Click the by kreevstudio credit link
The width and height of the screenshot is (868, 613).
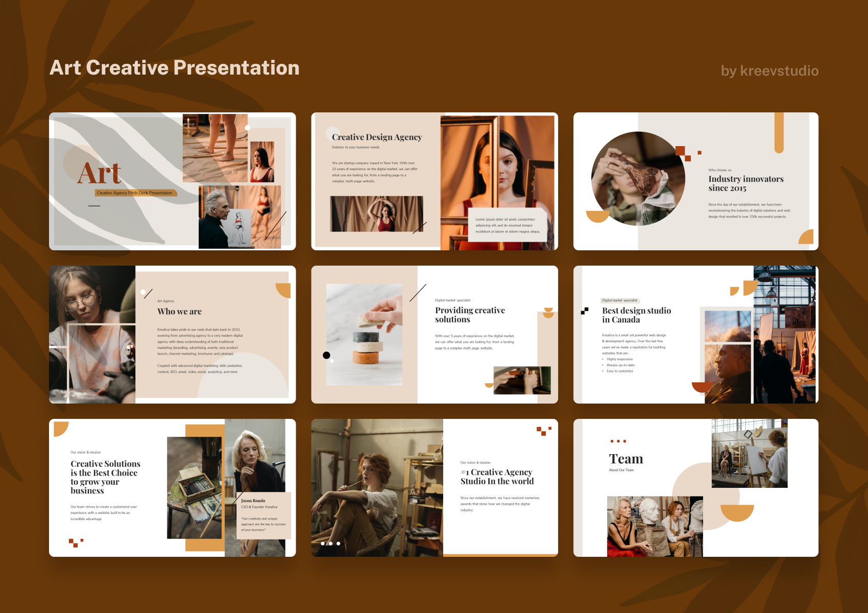(x=769, y=71)
